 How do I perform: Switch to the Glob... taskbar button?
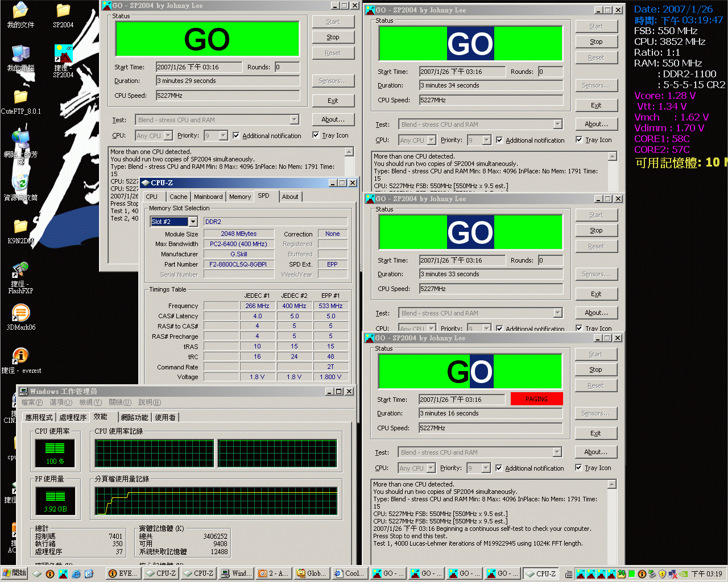312,573
